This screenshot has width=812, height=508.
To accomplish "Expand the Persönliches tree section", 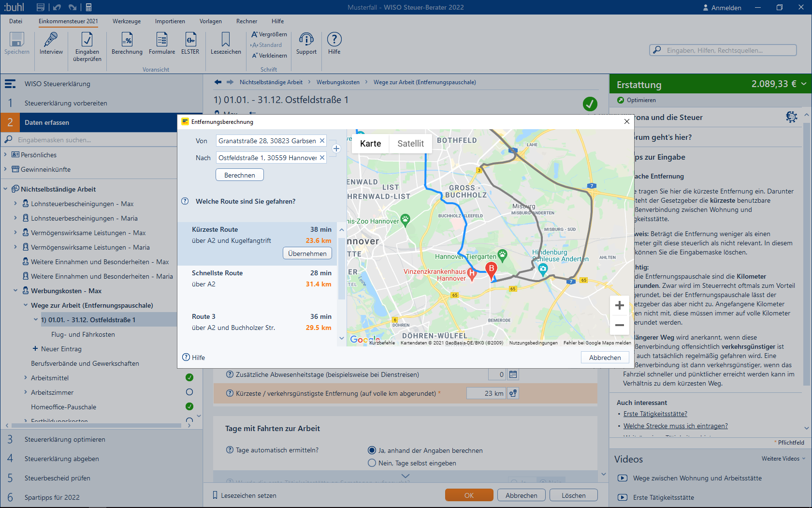I will pyautogui.click(x=5, y=155).
